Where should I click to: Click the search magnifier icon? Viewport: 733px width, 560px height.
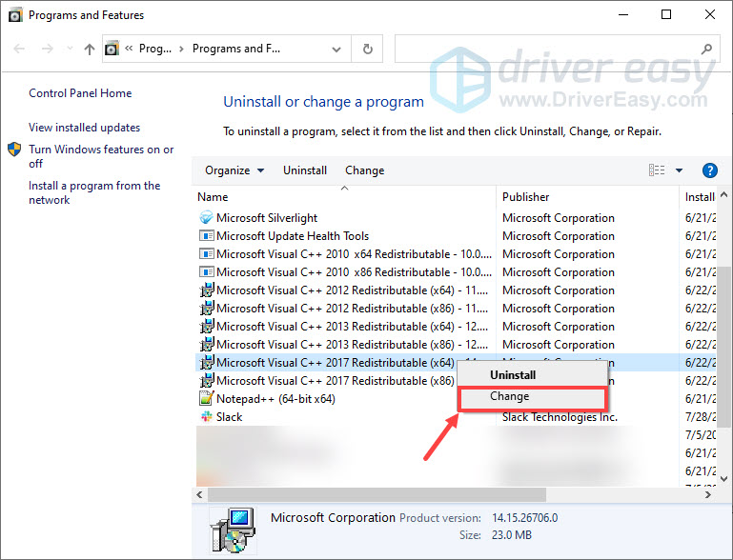tap(707, 49)
